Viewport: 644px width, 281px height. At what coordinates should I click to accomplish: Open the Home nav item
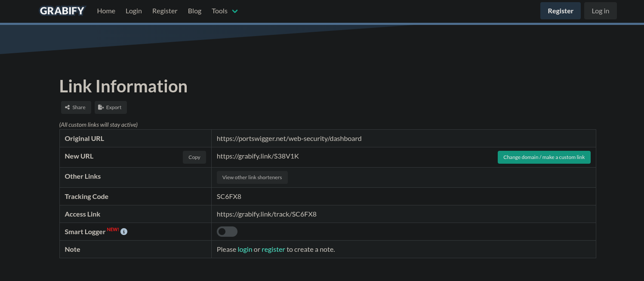106,11
